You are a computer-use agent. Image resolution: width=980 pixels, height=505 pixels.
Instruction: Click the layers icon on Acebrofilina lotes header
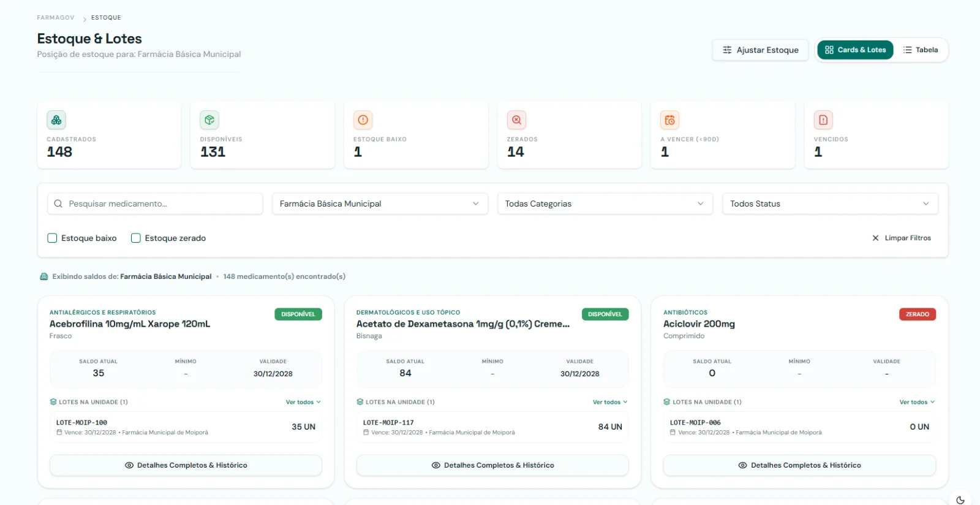coord(53,402)
